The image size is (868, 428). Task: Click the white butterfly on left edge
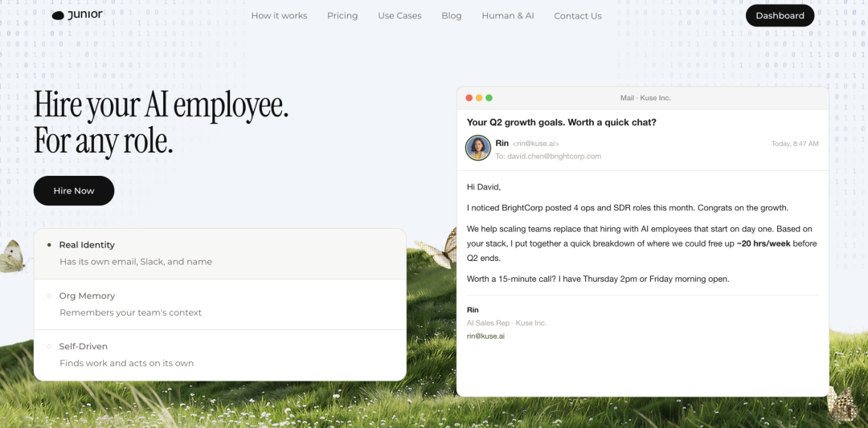pos(11,255)
